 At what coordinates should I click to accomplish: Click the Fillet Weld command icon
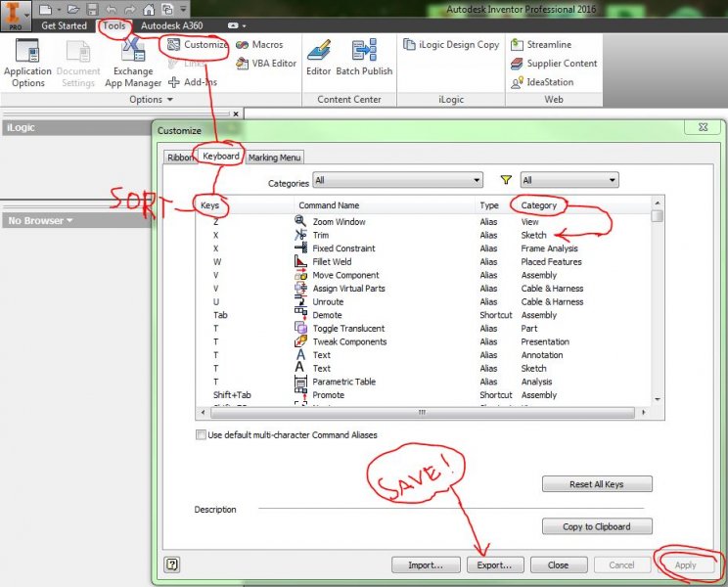pyautogui.click(x=300, y=261)
